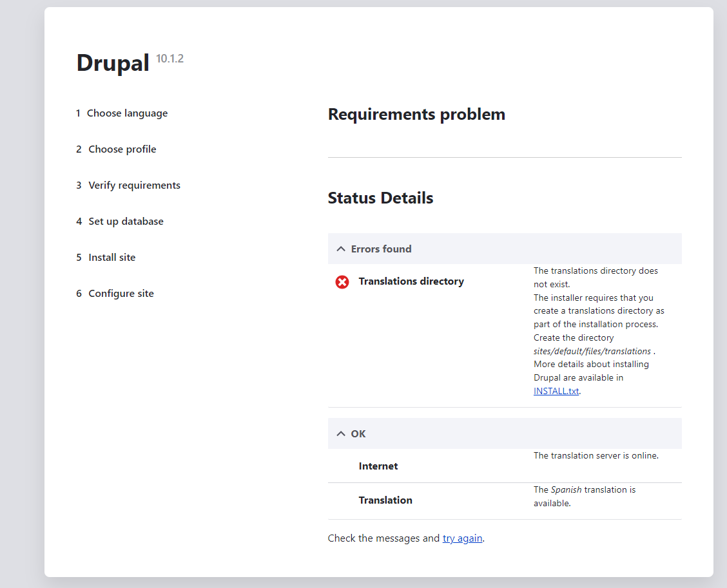Image resolution: width=727 pixels, height=588 pixels.
Task: Select the Choose language step
Action: tap(122, 113)
